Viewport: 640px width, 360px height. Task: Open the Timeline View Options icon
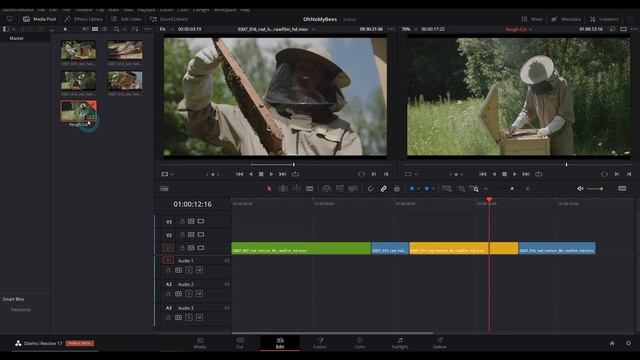(164, 189)
